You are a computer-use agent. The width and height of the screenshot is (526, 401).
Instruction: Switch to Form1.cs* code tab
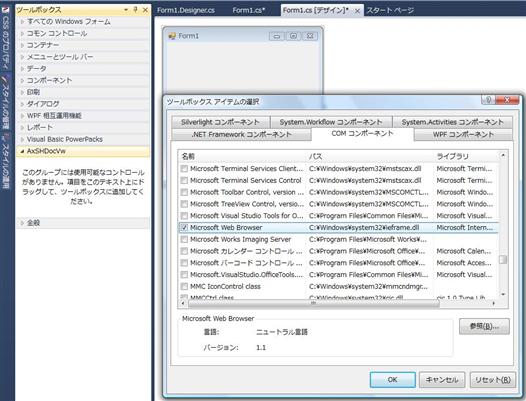tap(249, 10)
